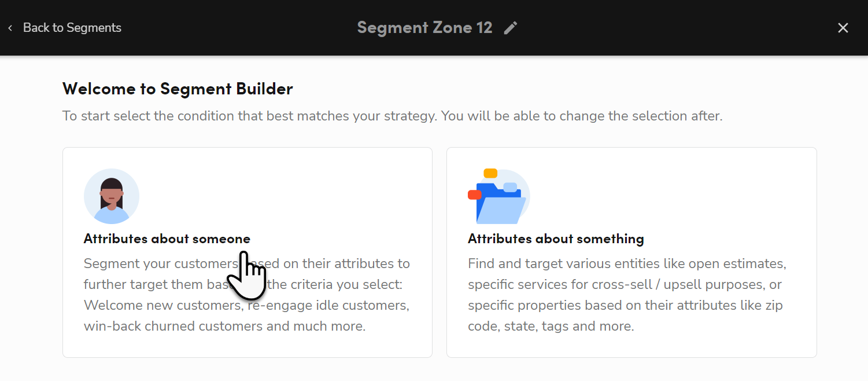Select the avatar illustration above Attributes about someone
Image resolution: width=868 pixels, height=381 pixels.
tap(112, 196)
